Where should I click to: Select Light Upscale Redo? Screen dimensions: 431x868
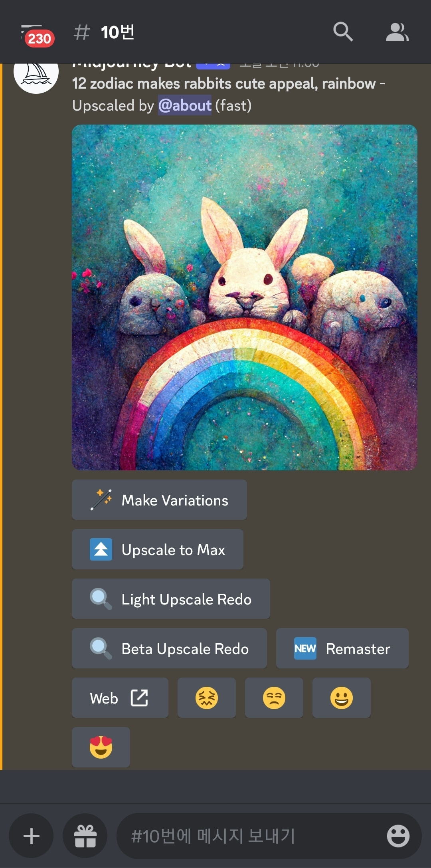point(171,598)
